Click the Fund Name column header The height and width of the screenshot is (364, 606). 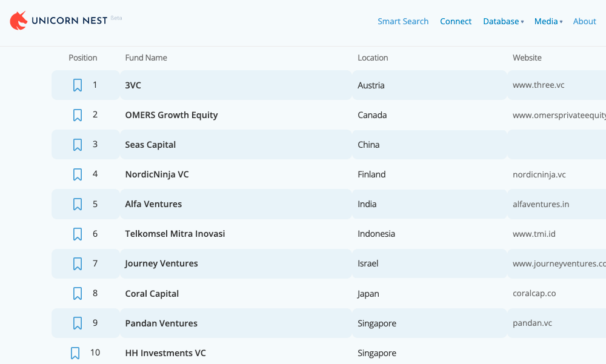pyautogui.click(x=146, y=58)
